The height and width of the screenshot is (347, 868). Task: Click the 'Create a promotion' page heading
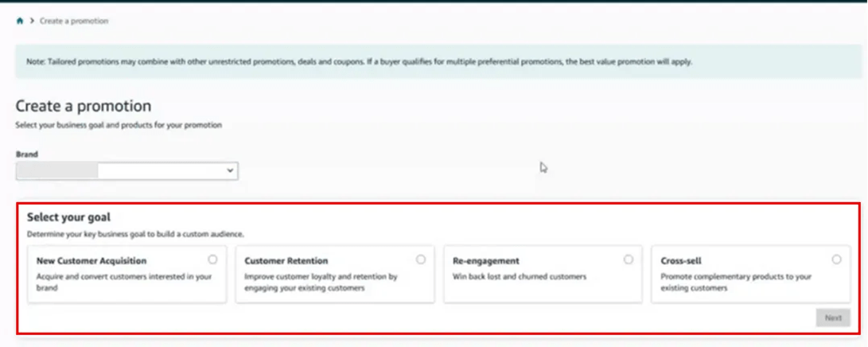(84, 106)
